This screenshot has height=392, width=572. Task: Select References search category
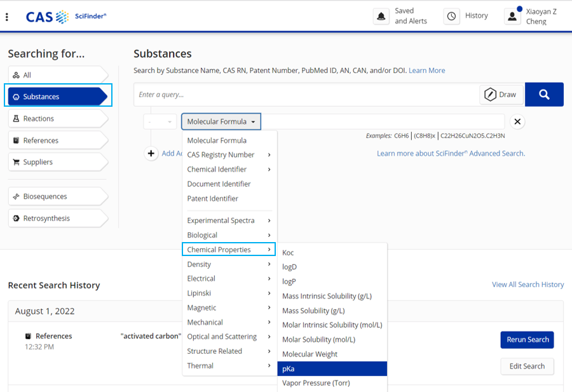(x=58, y=140)
